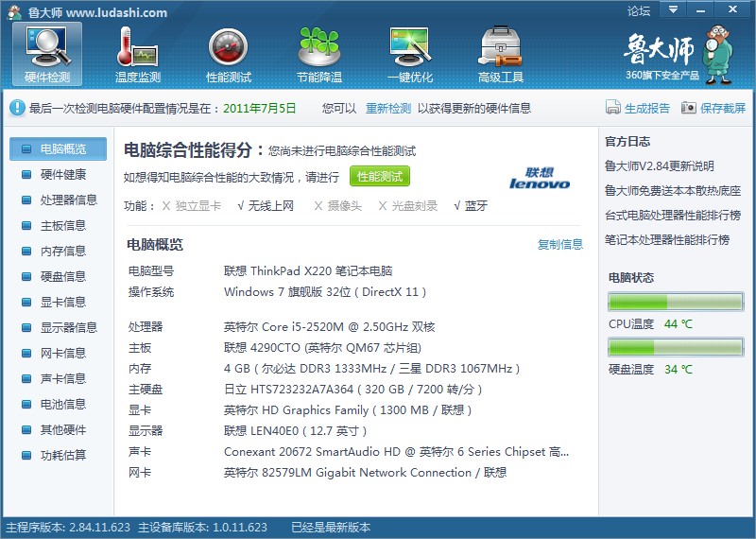This screenshot has height=539, width=756.
Task: Open 鲁大师V2.84更新说明 log entry
Action: pos(659,166)
